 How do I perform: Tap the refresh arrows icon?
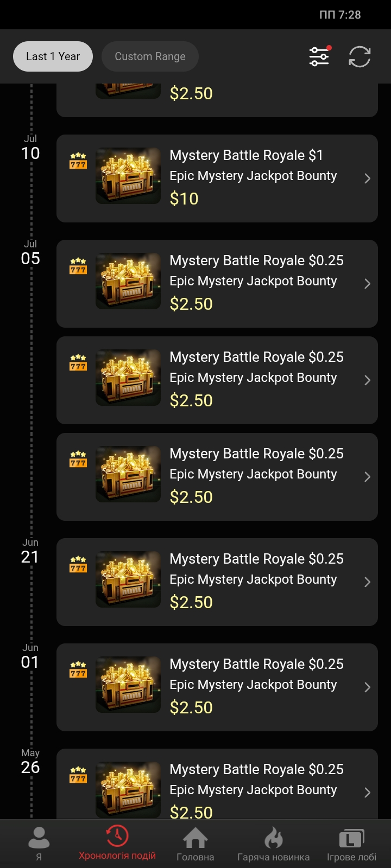tap(360, 56)
